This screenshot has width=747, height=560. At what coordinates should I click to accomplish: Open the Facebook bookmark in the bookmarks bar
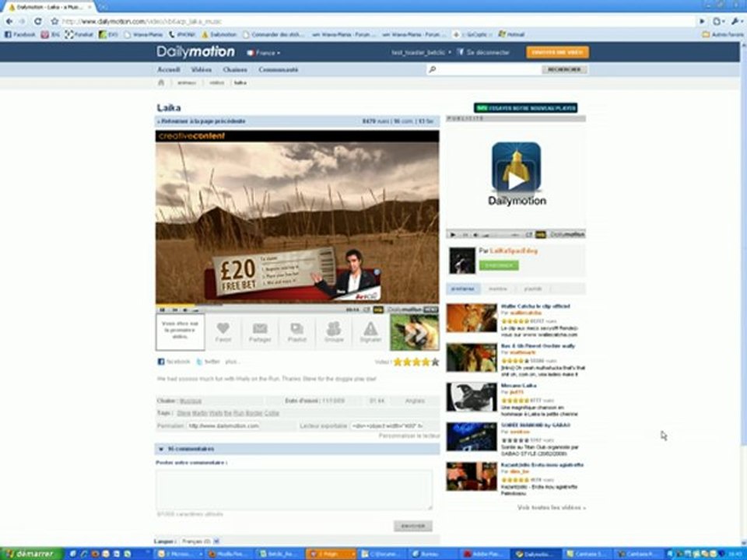pos(20,34)
